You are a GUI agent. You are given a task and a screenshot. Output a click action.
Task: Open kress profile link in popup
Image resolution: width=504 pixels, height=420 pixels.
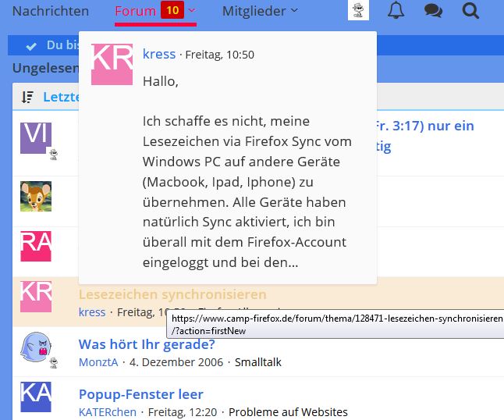click(159, 54)
